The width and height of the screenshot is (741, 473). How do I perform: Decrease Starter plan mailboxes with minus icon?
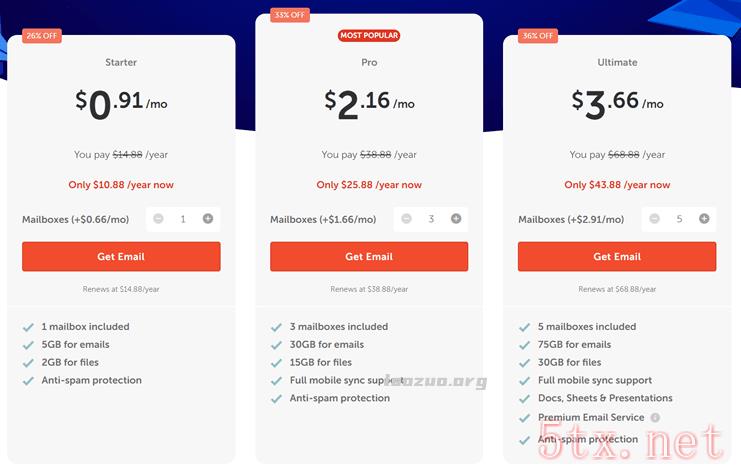pos(158,219)
